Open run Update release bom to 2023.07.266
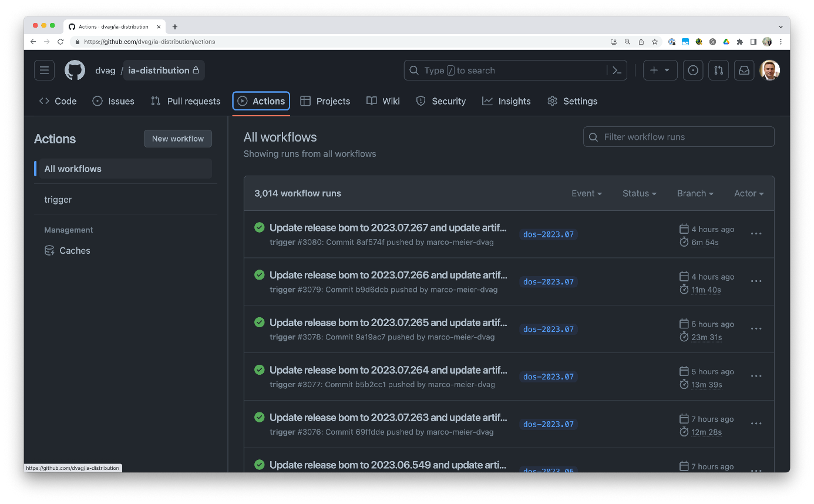Image resolution: width=814 pixels, height=504 pixels. pyautogui.click(x=388, y=275)
